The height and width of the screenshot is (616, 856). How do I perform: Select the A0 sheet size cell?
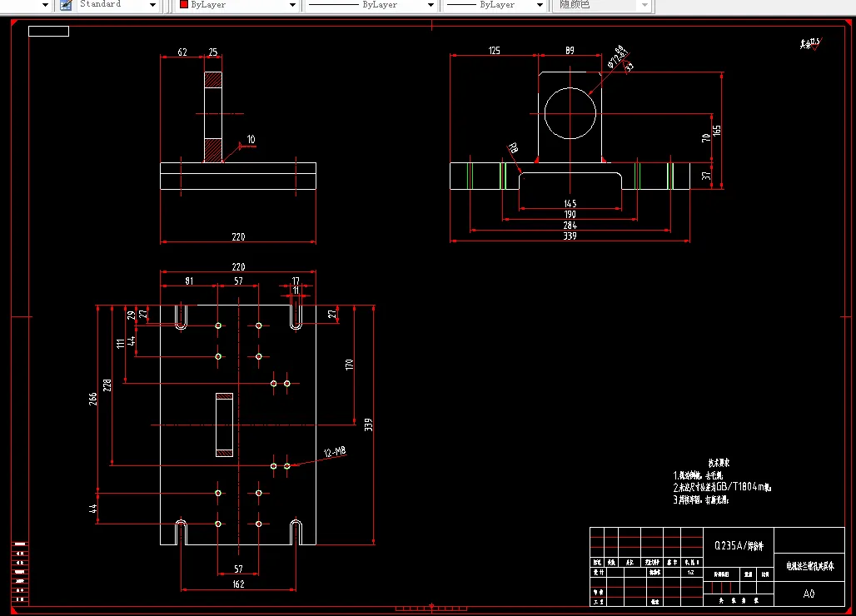click(x=809, y=594)
